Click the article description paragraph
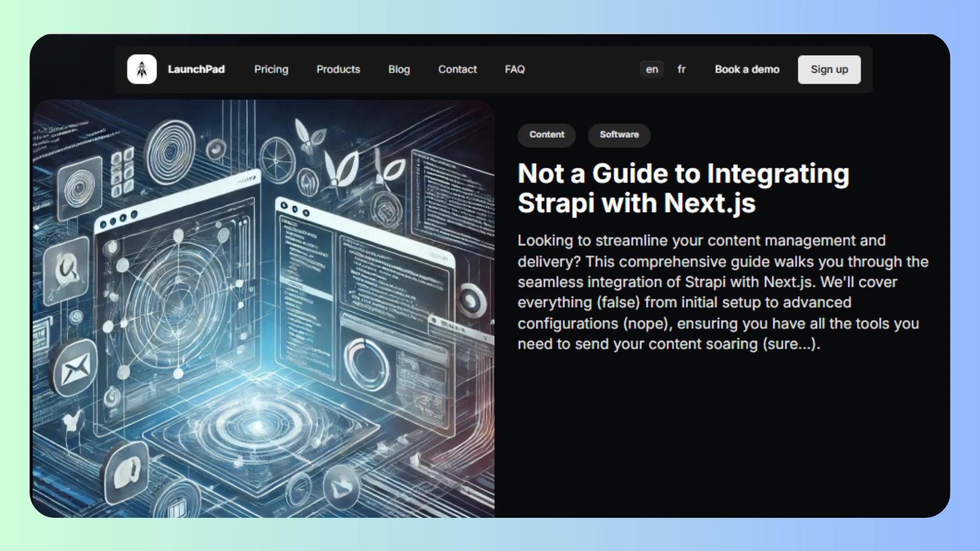The image size is (980, 551). (x=722, y=292)
